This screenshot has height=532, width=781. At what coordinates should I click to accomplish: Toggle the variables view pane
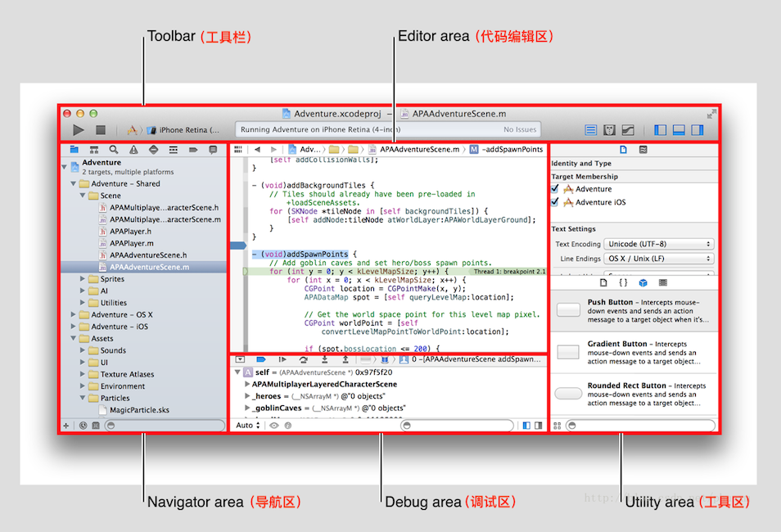click(x=526, y=426)
